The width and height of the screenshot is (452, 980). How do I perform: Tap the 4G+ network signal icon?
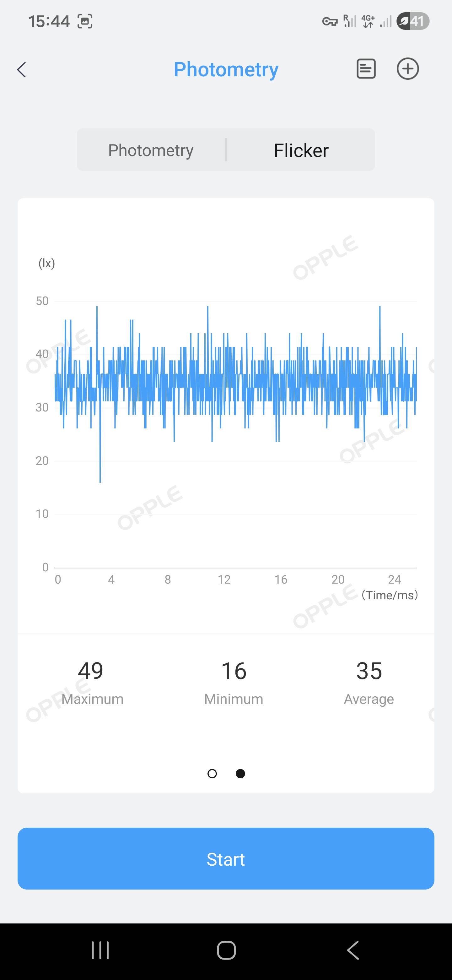(x=368, y=21)
